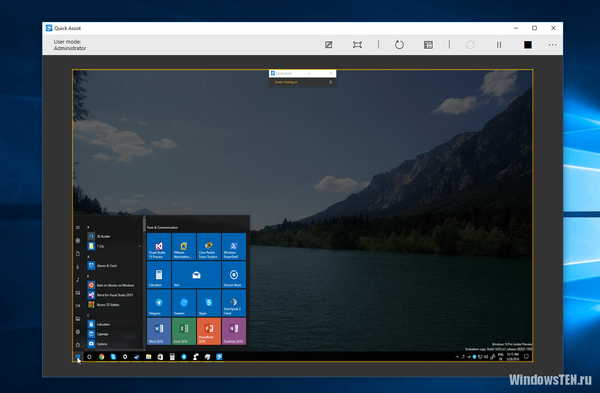Open the Pictures icon in Start rail
Viewport: 600px width, 393px height.
click(78, 293)
